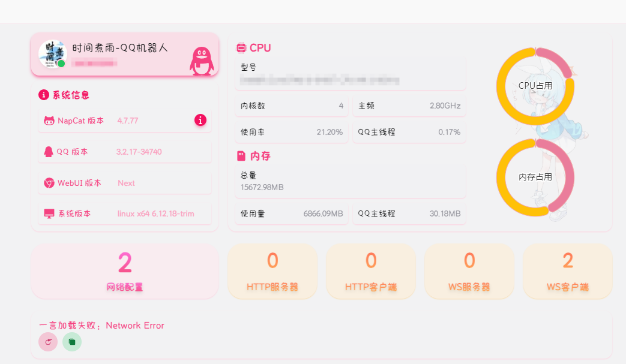Click the NapCat cat icon
This screenshot has width=626, height=364.
(49, 121)
